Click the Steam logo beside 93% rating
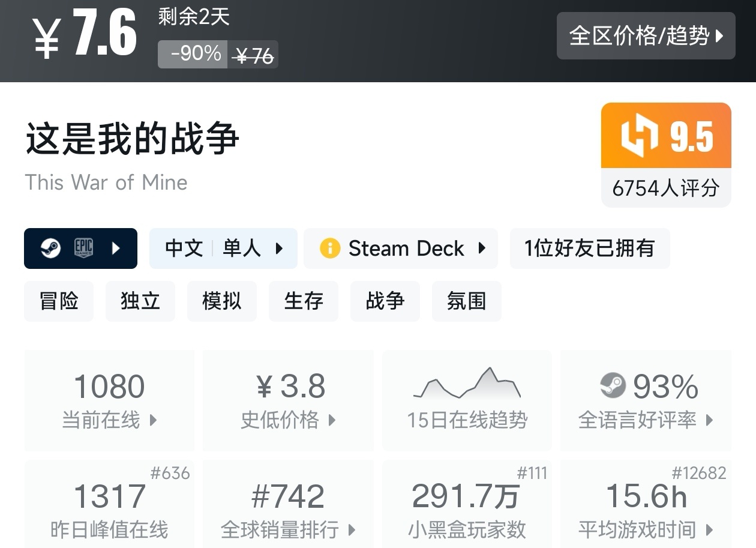This screenshot has width=756, height=548. tap(613, 385)
